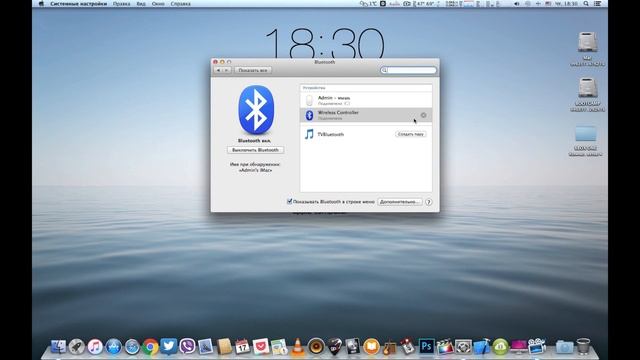Open Launchpad rocket icon in Dock
The image size is (640, 360).
(76, 347)
